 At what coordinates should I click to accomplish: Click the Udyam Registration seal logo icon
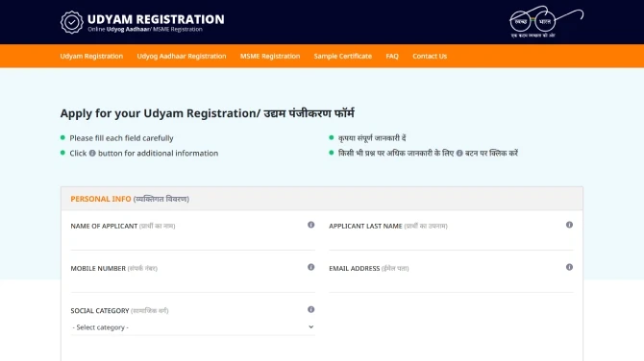point(72,22)
